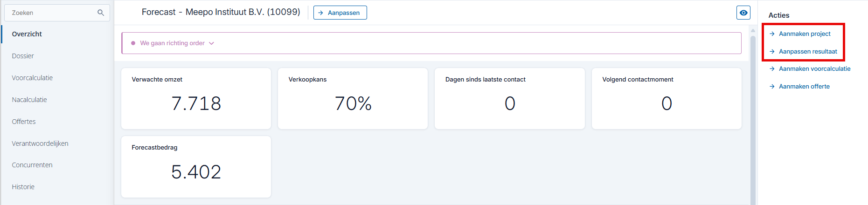
Task: Focus the Zoeken search field
Action: 57,13
